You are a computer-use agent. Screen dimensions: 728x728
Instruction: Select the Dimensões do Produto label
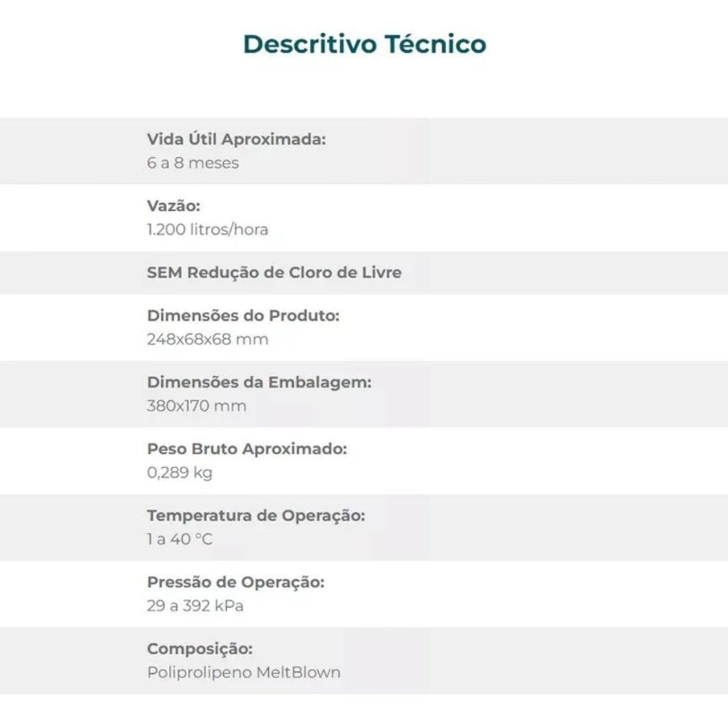click(x=243, y=316)
